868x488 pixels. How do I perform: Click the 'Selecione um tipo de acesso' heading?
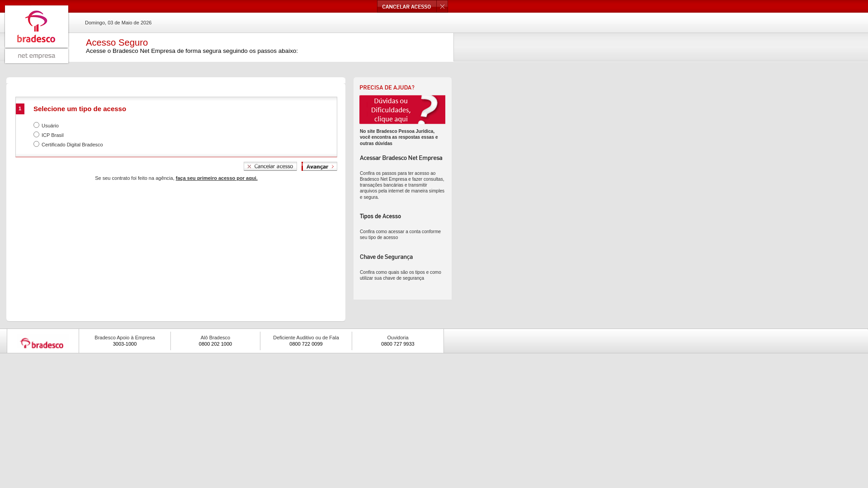(x=80, y=109)
